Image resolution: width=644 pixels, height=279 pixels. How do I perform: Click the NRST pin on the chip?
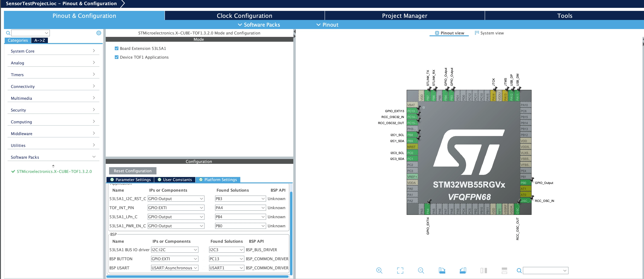(412, 147)
